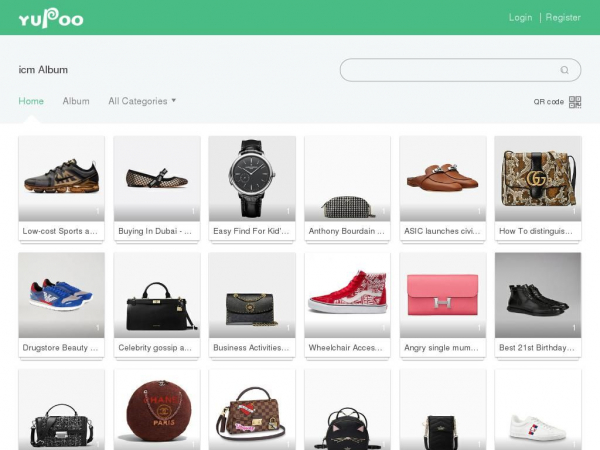Open the black wristwatch thumbnail
Viewport: 600px width, 450px height.
click(x=252, y=178)
